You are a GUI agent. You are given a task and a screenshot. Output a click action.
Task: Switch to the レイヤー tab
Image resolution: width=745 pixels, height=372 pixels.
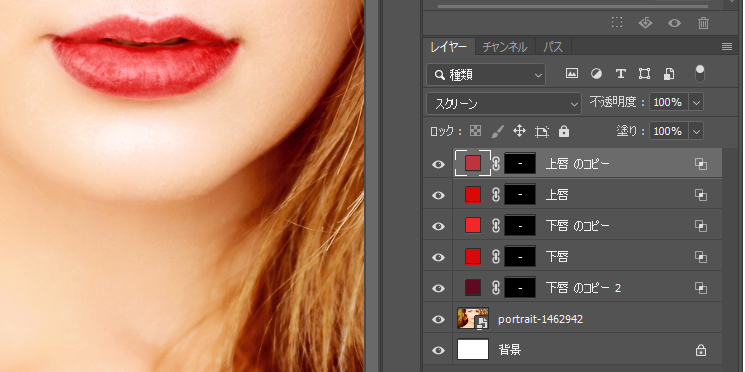click(x=449, y=47)
